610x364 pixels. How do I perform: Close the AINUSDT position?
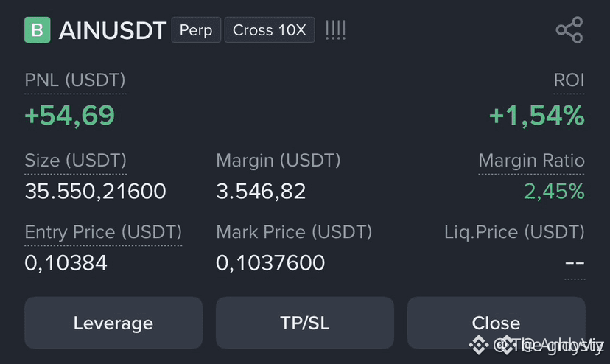[x=496, y=323]
